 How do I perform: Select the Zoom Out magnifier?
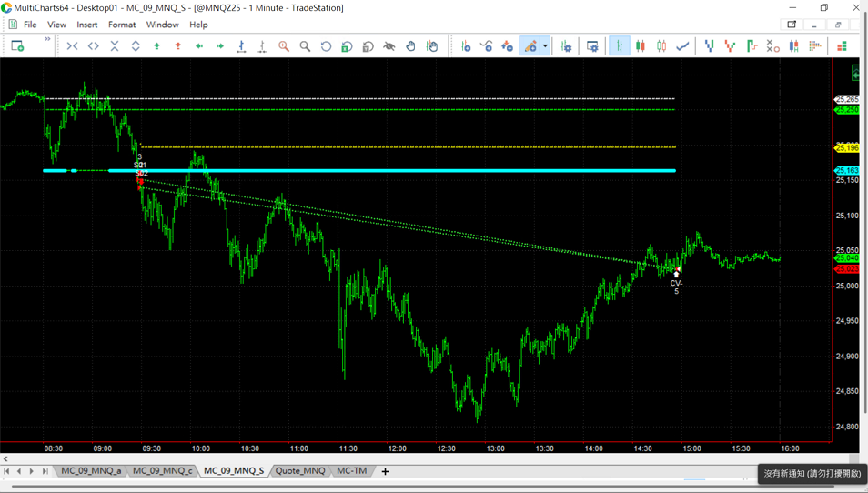click(305, 46)
